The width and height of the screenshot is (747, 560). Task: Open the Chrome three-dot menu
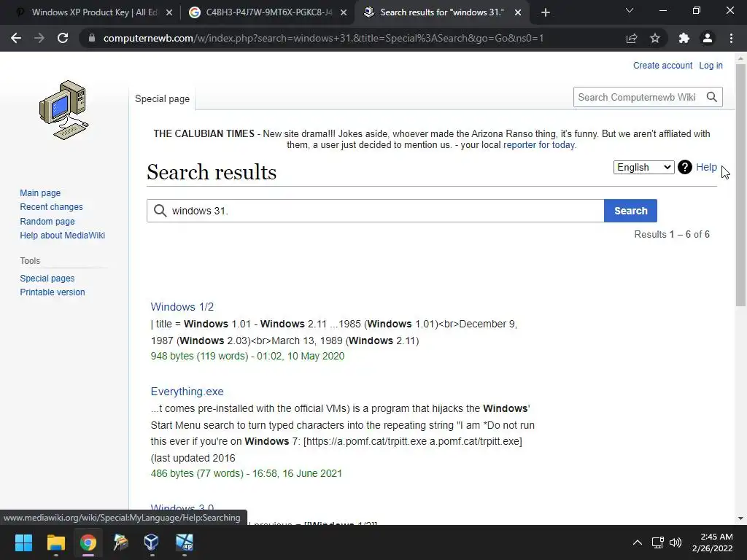tap(731, 38)
